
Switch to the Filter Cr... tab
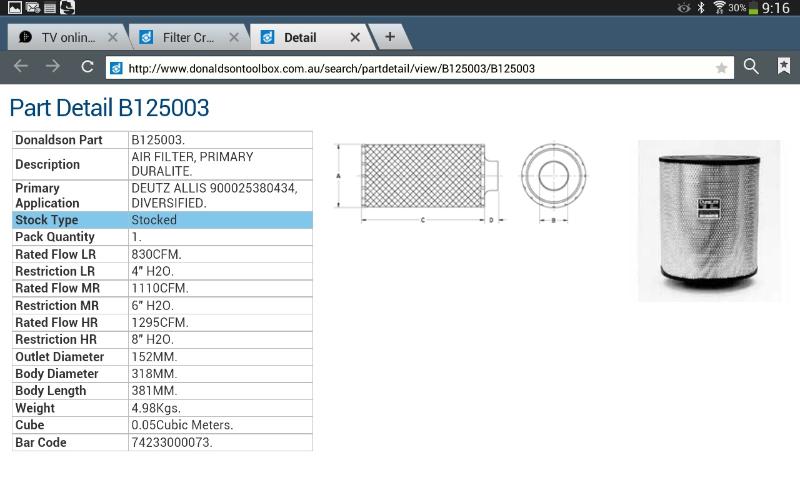click(x=187, y=37)
